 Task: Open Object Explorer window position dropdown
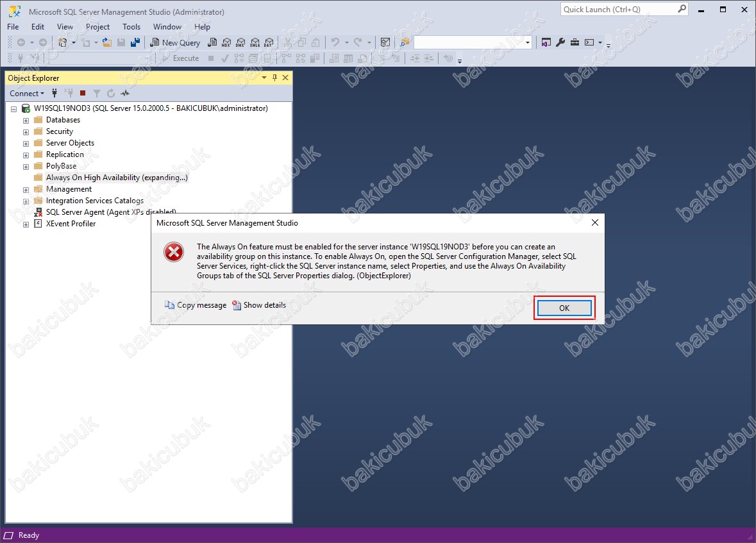pyautogui.click(x=264, y=78)
